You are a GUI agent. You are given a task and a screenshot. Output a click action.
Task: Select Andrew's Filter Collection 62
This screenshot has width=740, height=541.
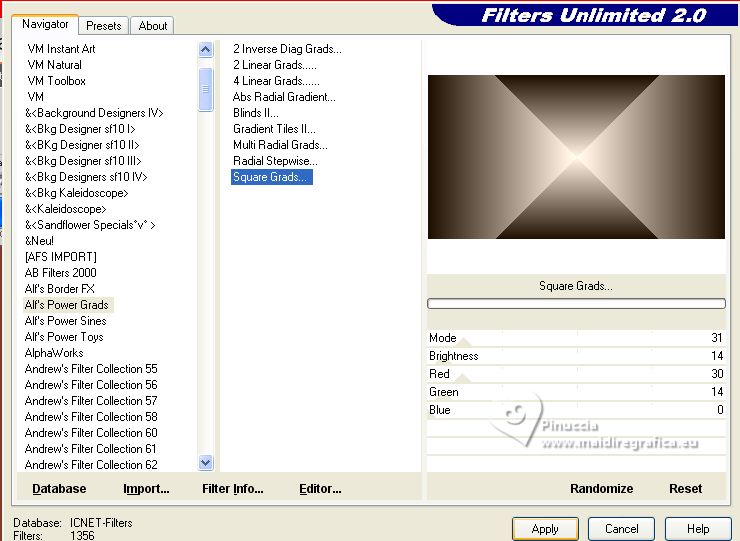coord(91,465)
